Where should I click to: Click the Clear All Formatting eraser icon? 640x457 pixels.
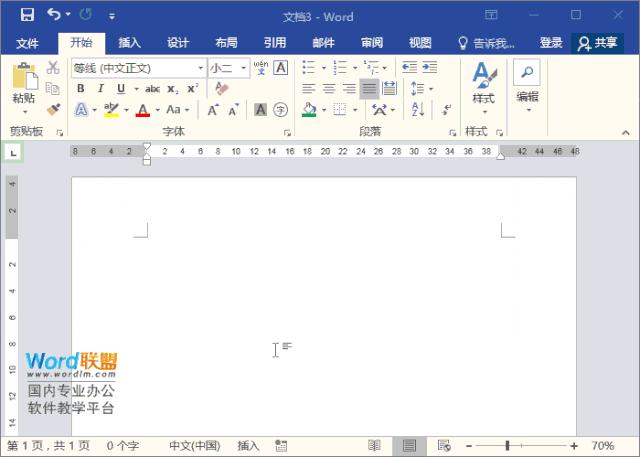[x=222, y=89]
